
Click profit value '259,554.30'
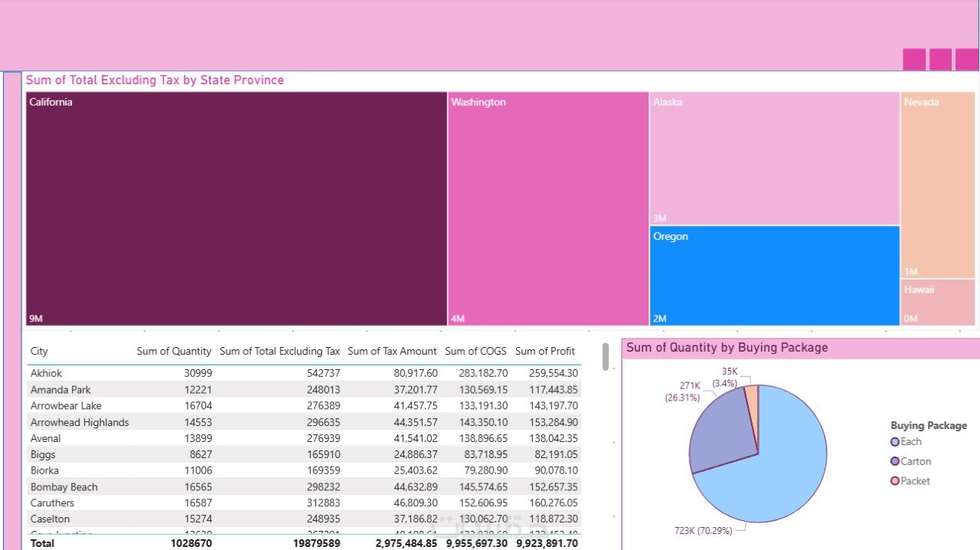tap(554, 373)
